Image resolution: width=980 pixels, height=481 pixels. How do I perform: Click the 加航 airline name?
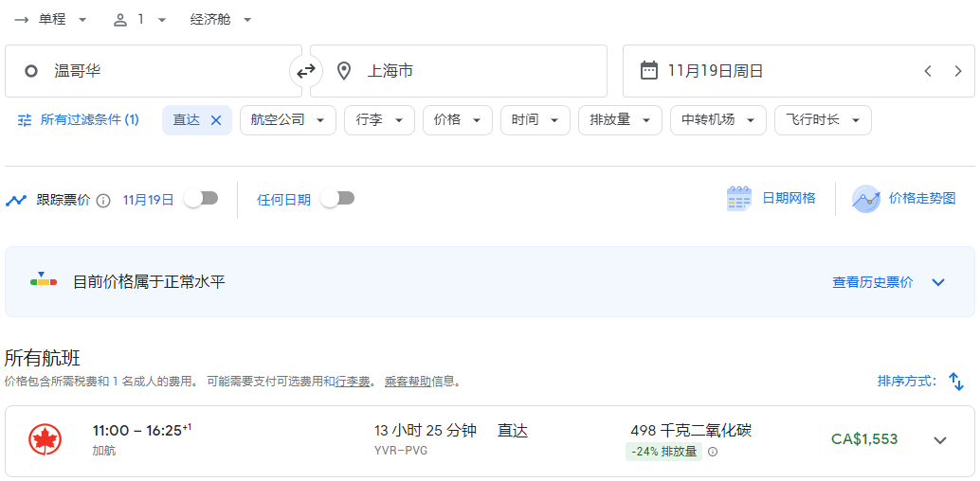tap(103, 451)
